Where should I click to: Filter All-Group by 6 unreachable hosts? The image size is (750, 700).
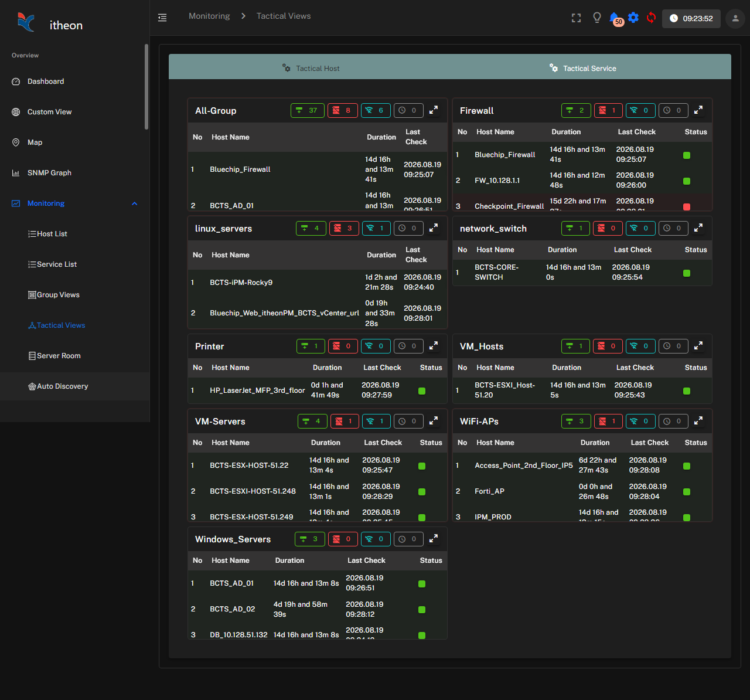[375, 110]
